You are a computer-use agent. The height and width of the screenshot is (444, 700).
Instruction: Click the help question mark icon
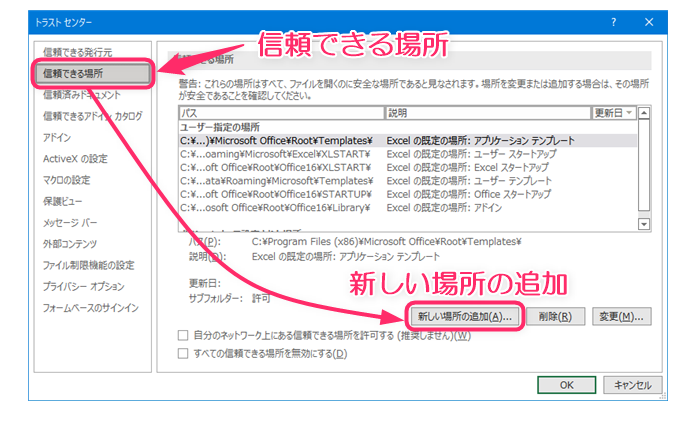tap(613, 22)
